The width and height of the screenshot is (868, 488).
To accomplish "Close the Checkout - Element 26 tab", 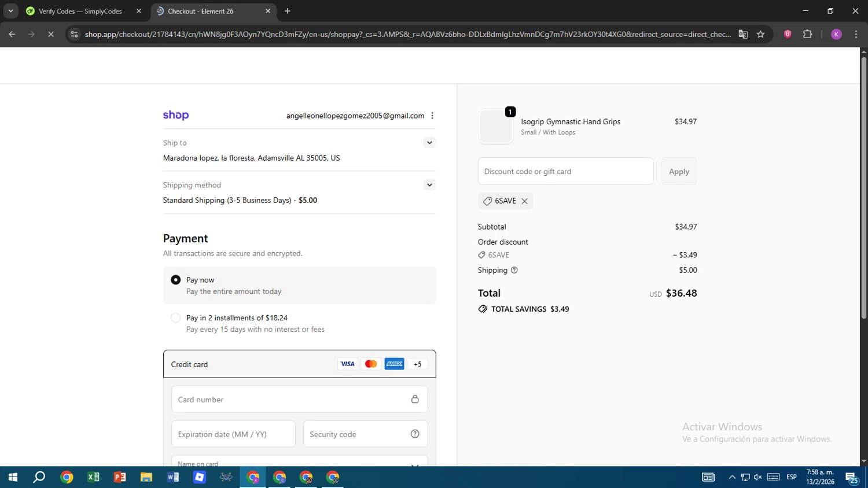I will coord(268,11).
